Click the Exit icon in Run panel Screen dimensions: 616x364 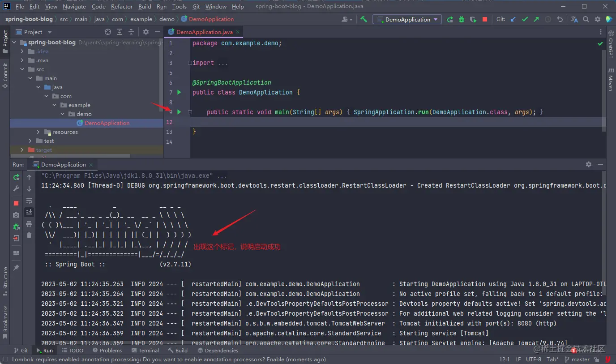pos(16,238)
